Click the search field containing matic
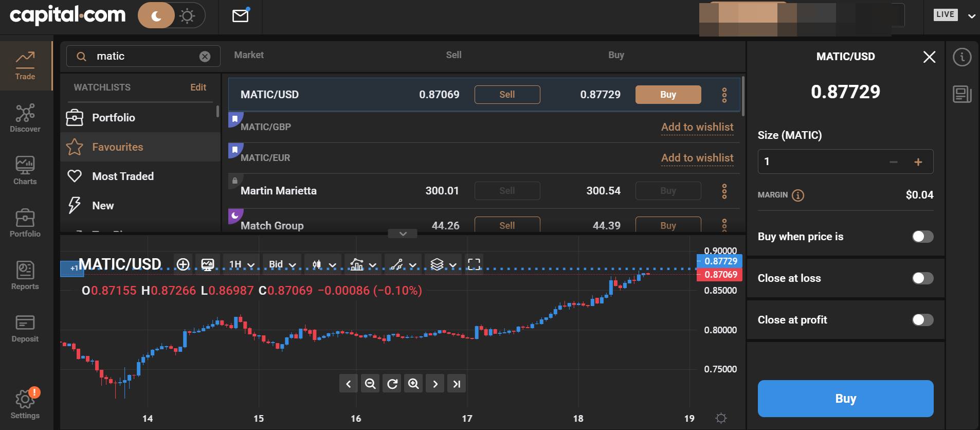 tap(143, 56)
